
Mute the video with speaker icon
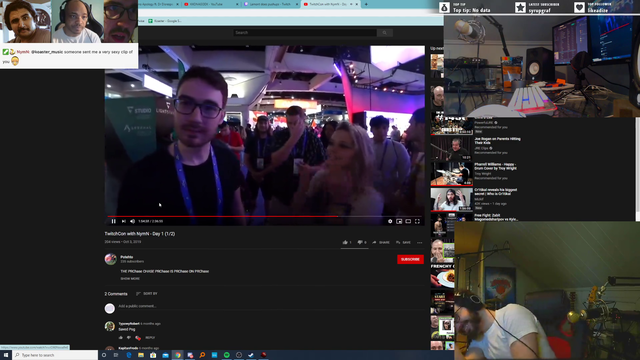point(133,221)
